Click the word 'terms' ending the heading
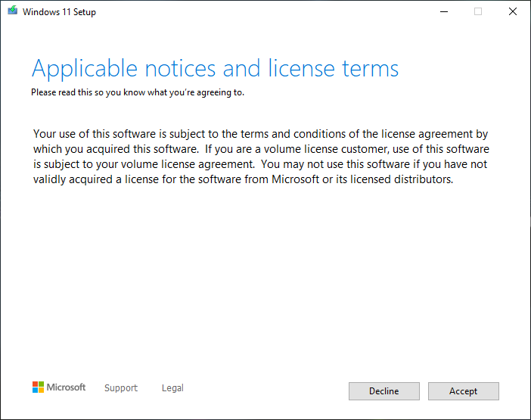This screenshot has height=420, width=531. [370, 69]
